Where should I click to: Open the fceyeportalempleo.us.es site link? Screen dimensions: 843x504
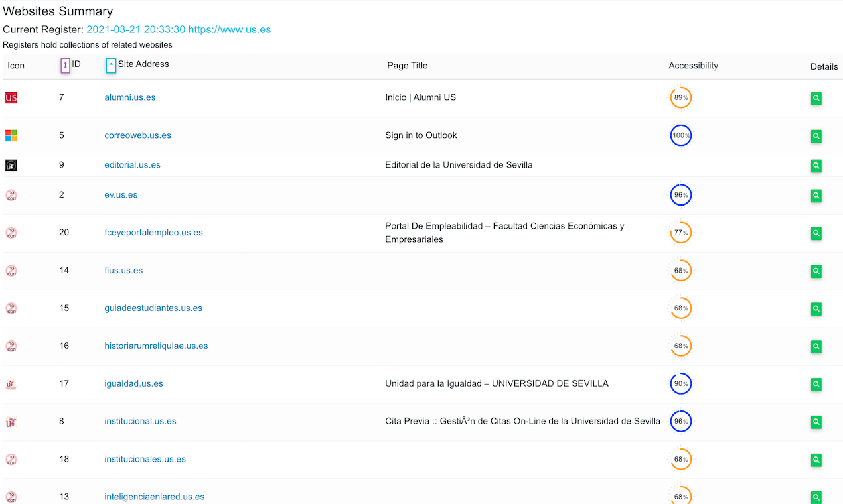coord(153,232)
